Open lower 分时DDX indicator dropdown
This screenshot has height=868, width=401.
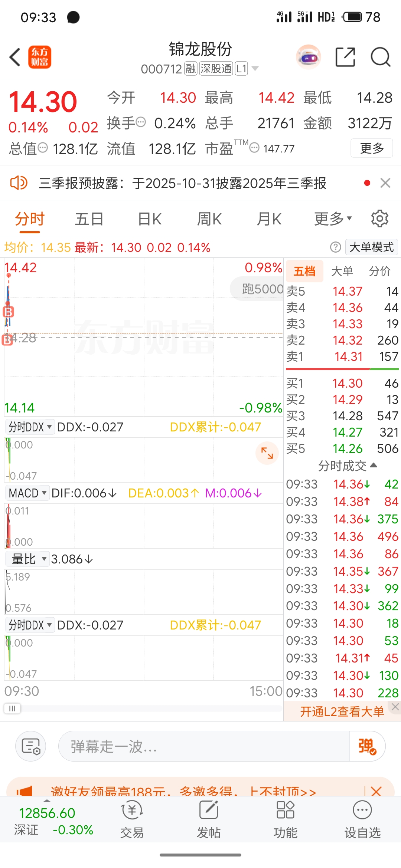pyautogui.click(x=30, y=625)
